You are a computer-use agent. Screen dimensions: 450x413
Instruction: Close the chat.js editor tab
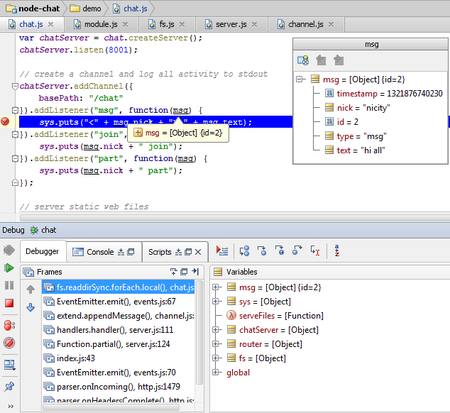click(x=51, y=24)
